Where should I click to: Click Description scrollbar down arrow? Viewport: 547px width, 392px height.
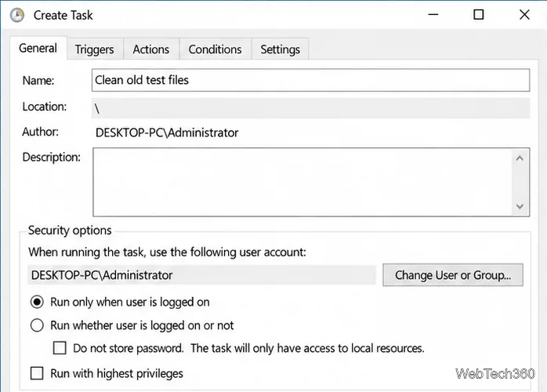(520, 206)
